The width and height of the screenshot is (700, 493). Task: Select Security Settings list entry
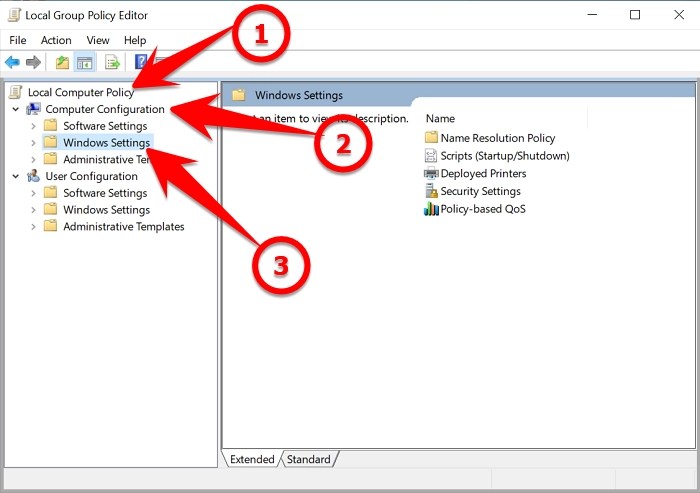pyautogui.click(x=480, y=191)
